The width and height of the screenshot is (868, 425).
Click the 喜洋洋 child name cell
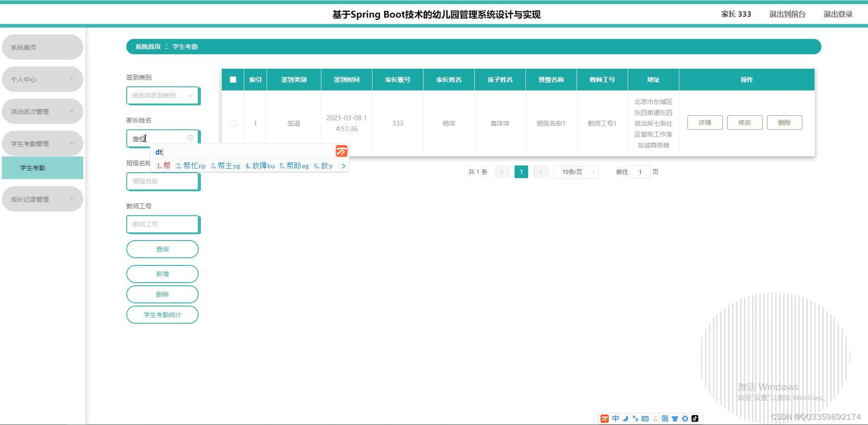coord(500,123)
